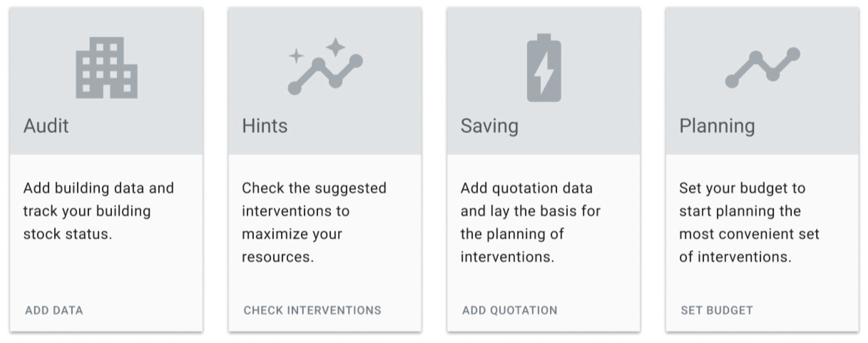Click the Planning line chart icon
Screen dimensions: 868x343
[x=763, y=68]
